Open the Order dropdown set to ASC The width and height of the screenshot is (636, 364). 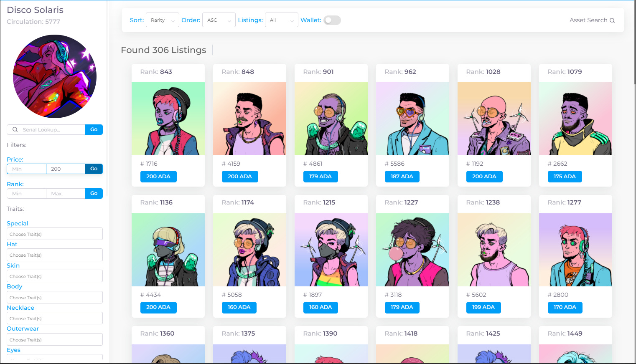[x=219, y=20]
